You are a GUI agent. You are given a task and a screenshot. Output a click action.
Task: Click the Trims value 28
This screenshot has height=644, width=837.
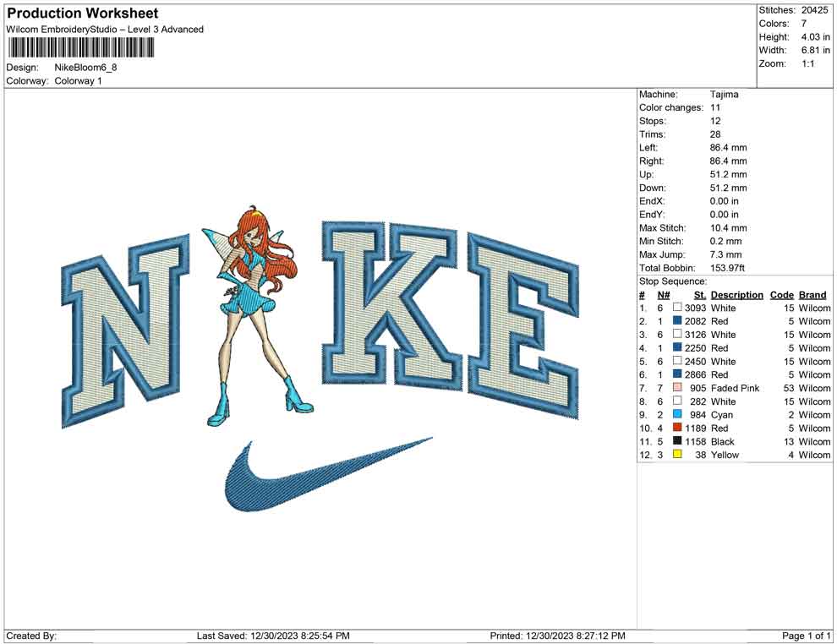pyautogui.click(x=715, y=134)
